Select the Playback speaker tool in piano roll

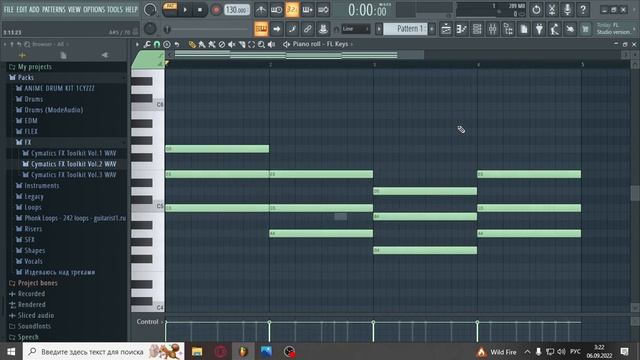tap(271, 44)
